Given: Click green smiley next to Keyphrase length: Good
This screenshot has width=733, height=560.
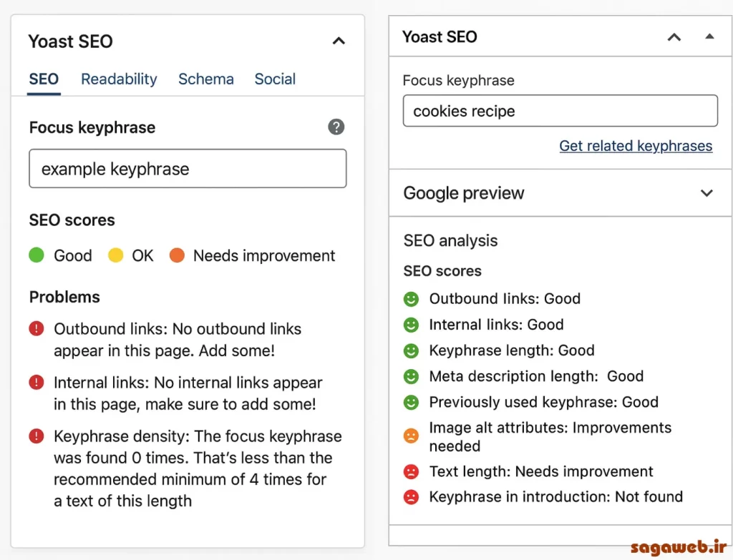Looking at the screenshot, I should pos(411,350).
